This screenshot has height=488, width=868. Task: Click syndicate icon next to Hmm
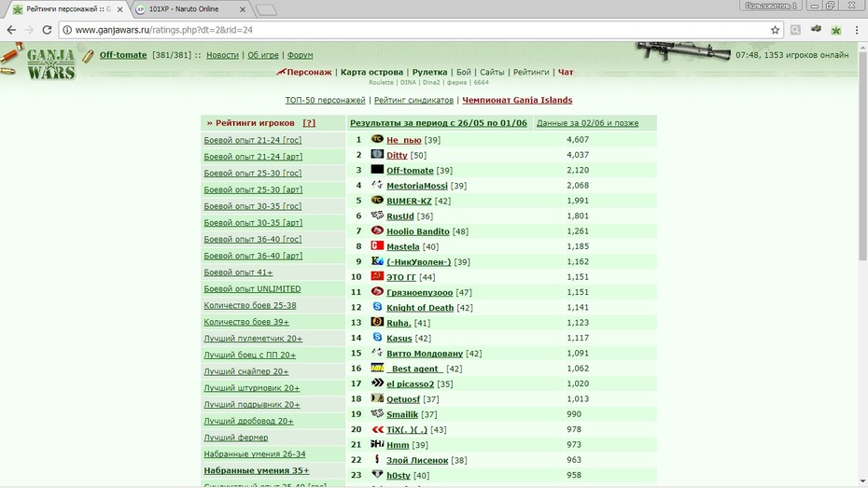[x=377, y=444]
